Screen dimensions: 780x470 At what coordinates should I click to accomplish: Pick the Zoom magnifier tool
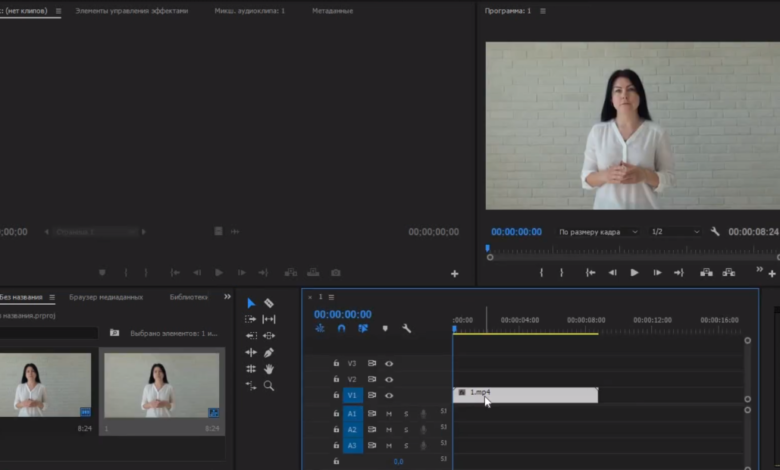point(269,385)
